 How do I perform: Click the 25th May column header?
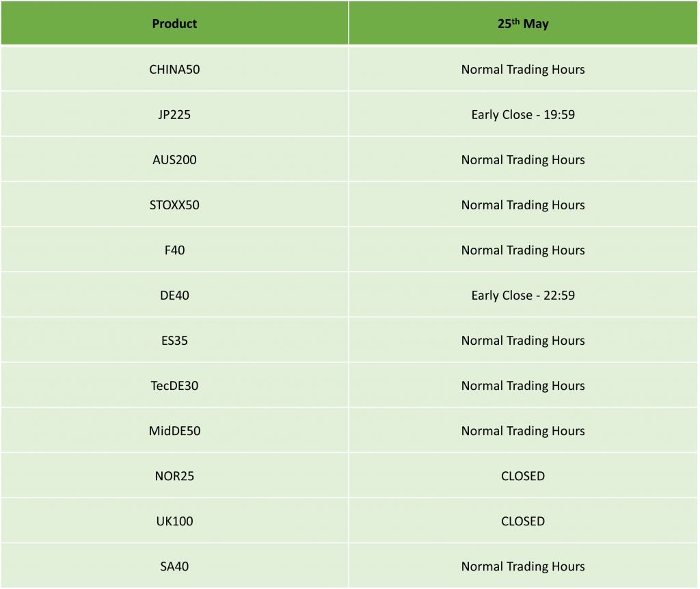pos(523,24)
